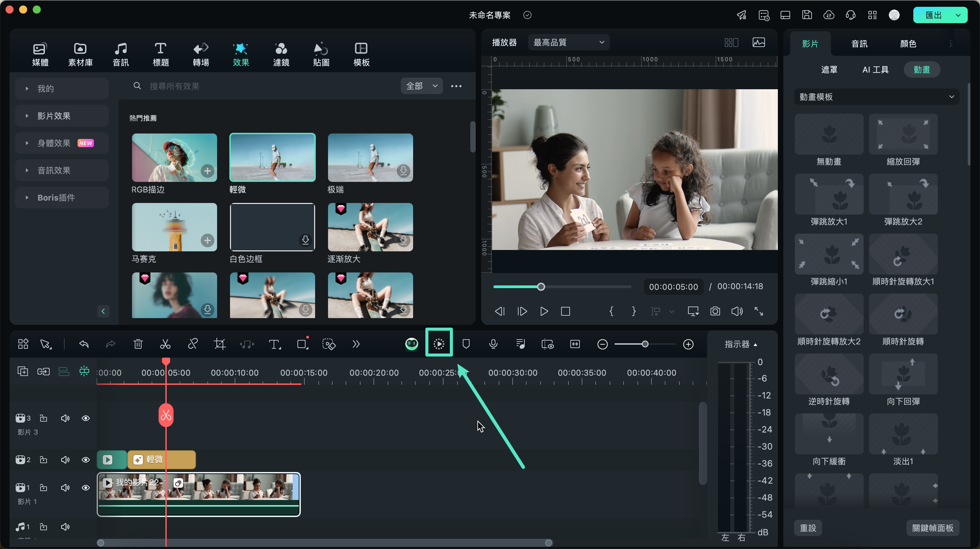
Task: Click the add track icon above tracks
Action: [x=23, y=371]
